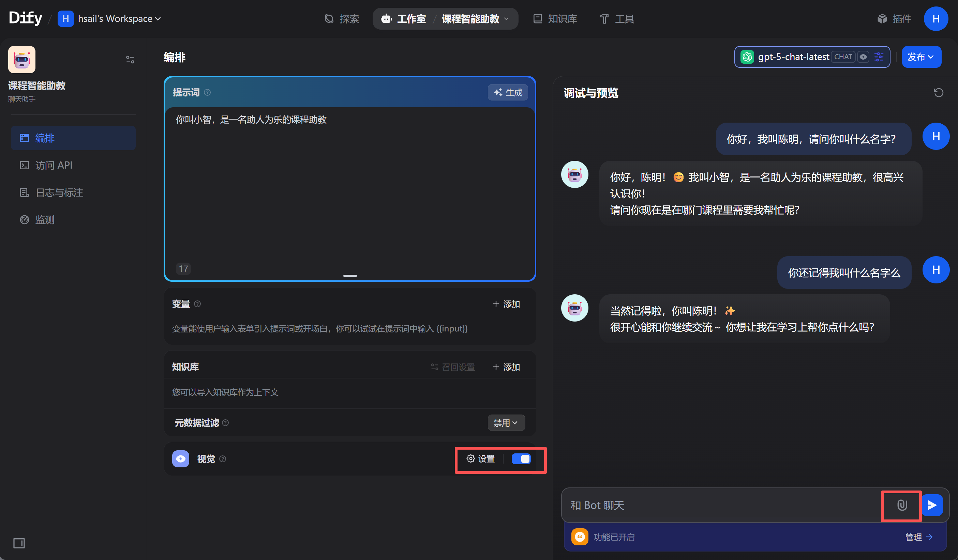
Task: Click the Dify logo
Action: pos(25,18)
